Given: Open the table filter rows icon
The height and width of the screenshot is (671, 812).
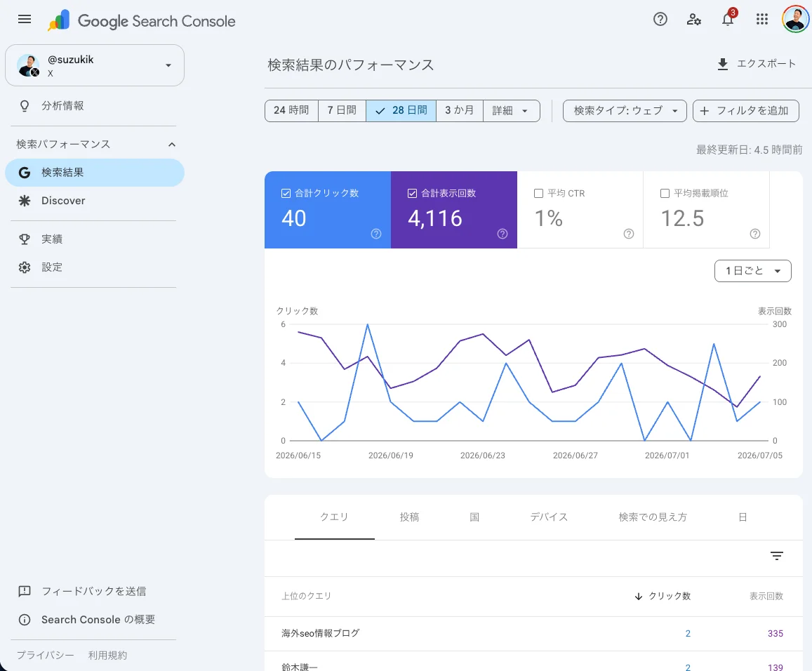Looking at the screenshot, I should click(776, 556).
